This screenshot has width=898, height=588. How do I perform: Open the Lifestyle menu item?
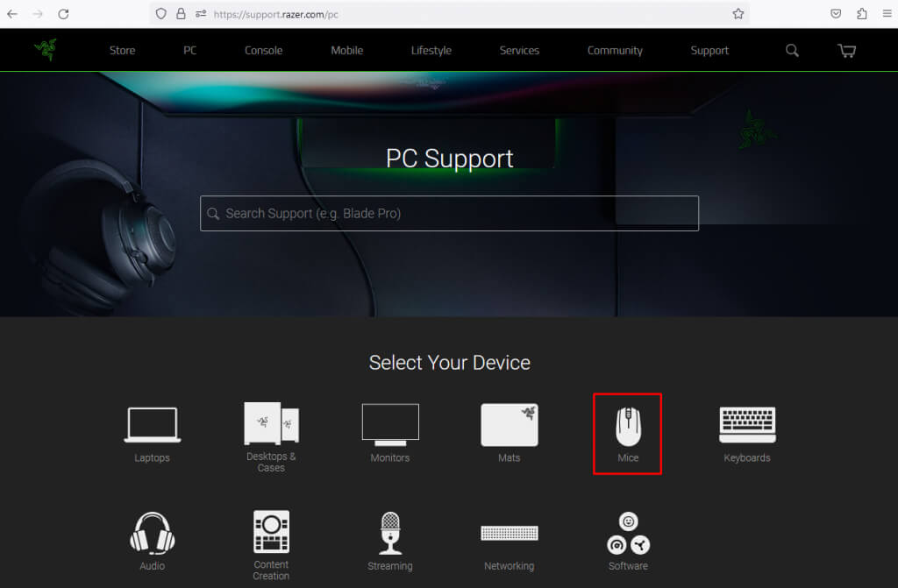click(431, 50)
